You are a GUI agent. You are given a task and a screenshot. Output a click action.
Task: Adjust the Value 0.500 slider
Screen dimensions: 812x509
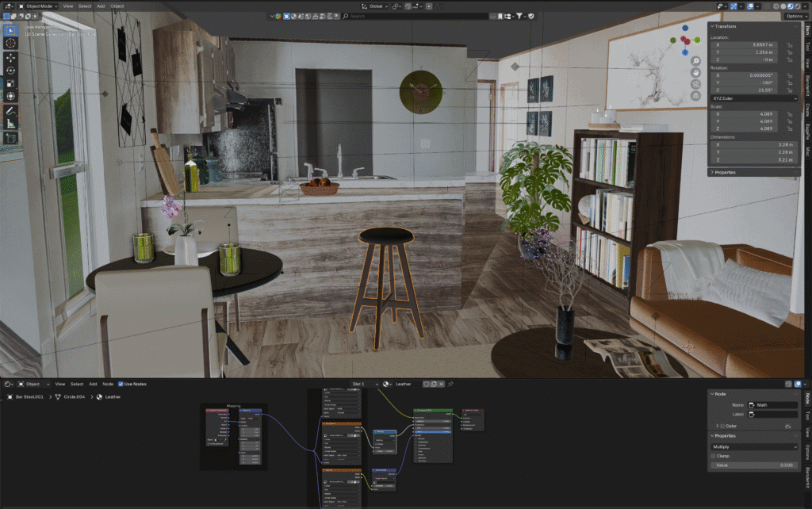754,465
